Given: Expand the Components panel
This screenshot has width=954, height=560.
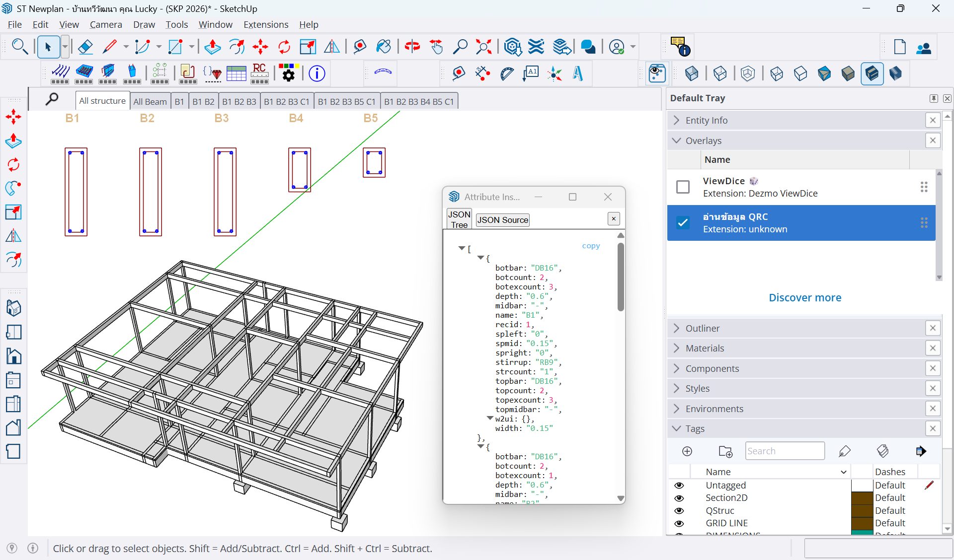Looking at the screenshot, I should coord(795,368).
